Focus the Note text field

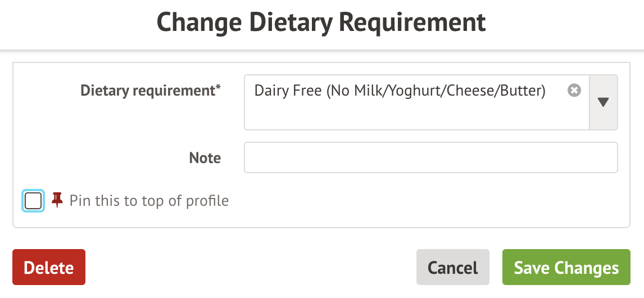click(x=430, y=157)
